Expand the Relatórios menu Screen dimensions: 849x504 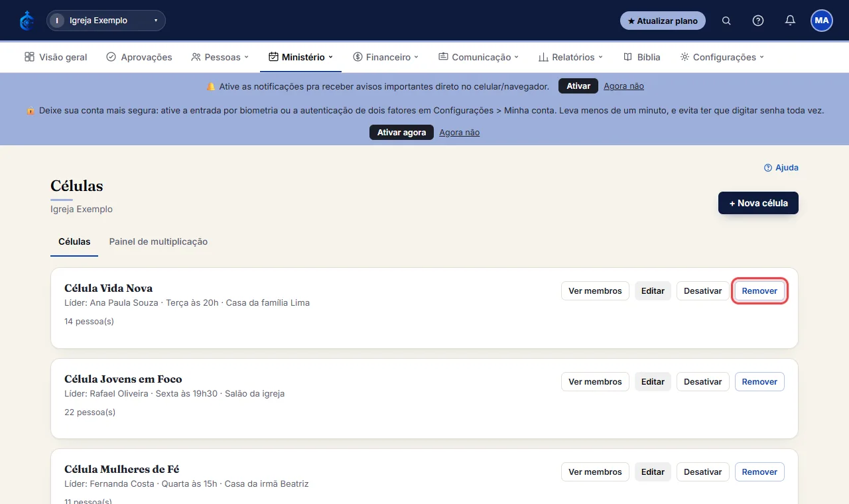point(570,57)
